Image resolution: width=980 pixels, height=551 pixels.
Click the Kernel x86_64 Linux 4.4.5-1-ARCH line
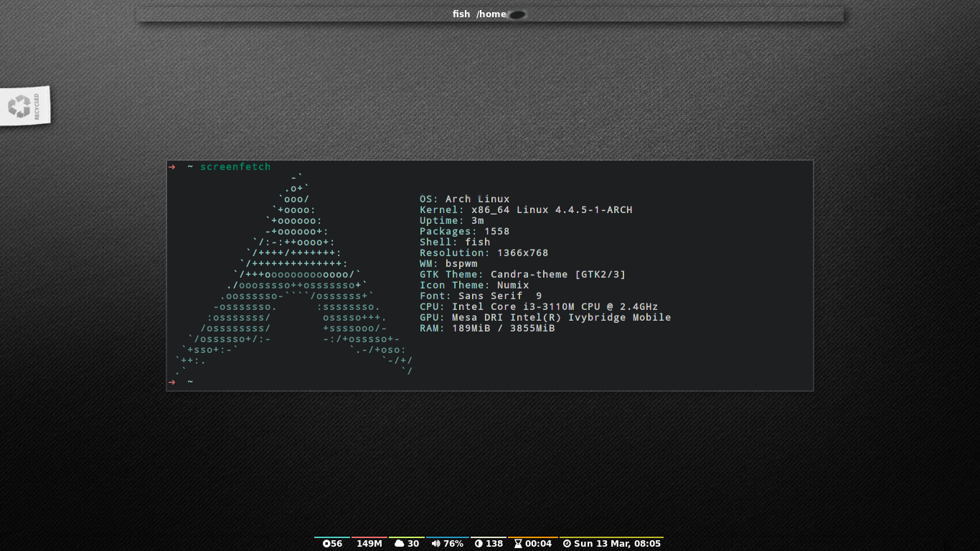pos(526,209)
